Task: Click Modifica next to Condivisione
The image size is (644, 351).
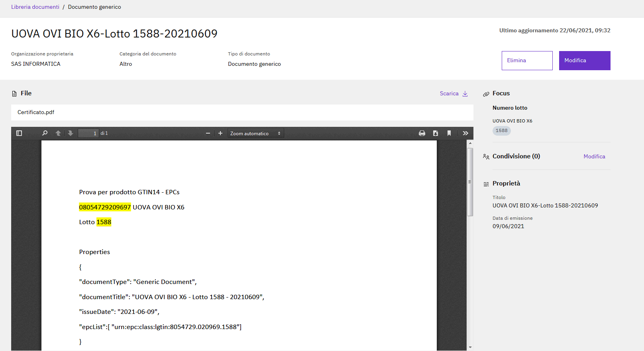Action: [x=594, y=156]
